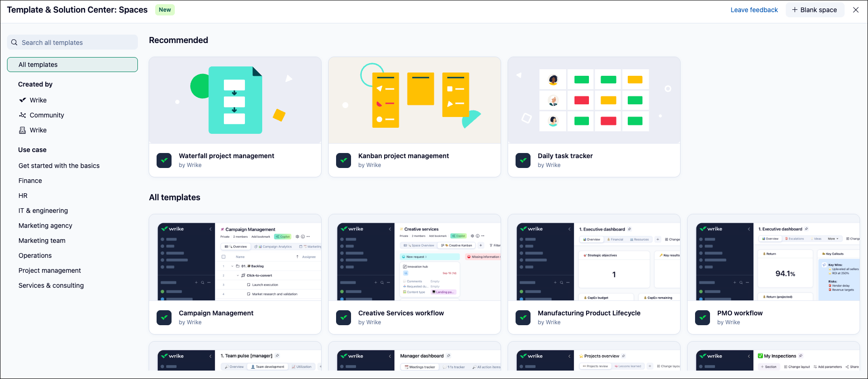The image size is (868, 379).
Task: Show Marketing agency templates
Action: (45, 226)
